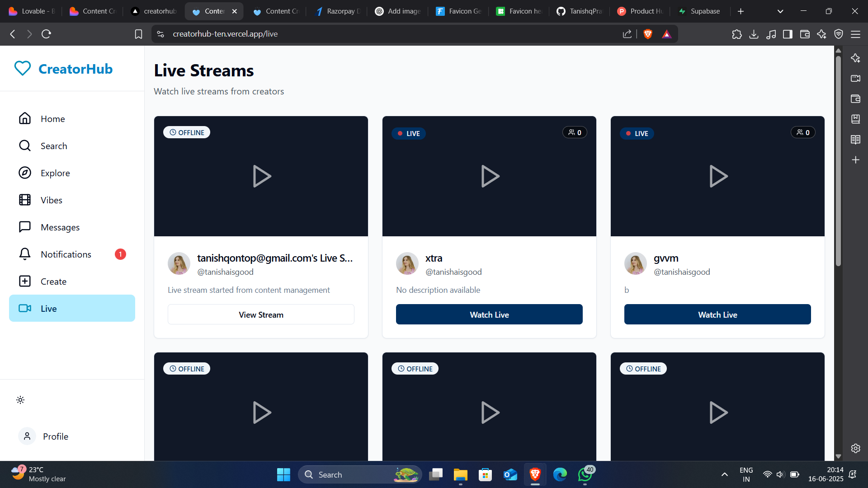This screenshot has width=868, height=488.
Task: Toggle Brave Shields in the address bar
Action: [x=648, y=34]
